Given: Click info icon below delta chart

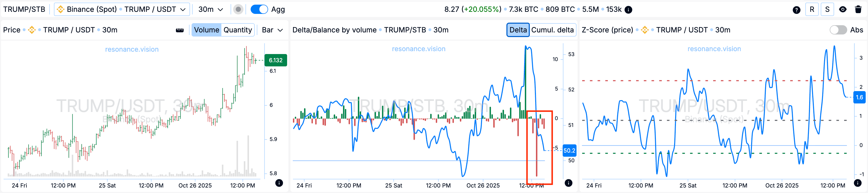Looking at the screenshot, I should [569, 183].
